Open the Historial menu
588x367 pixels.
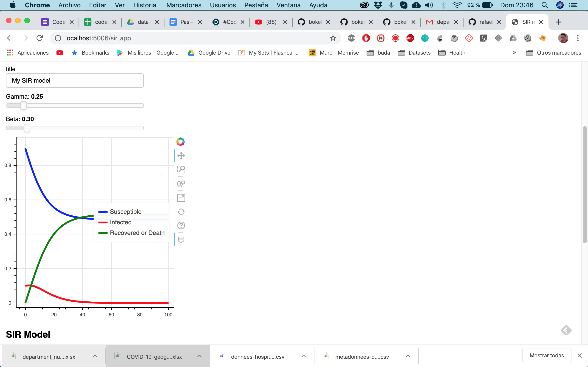coord(145,5)
